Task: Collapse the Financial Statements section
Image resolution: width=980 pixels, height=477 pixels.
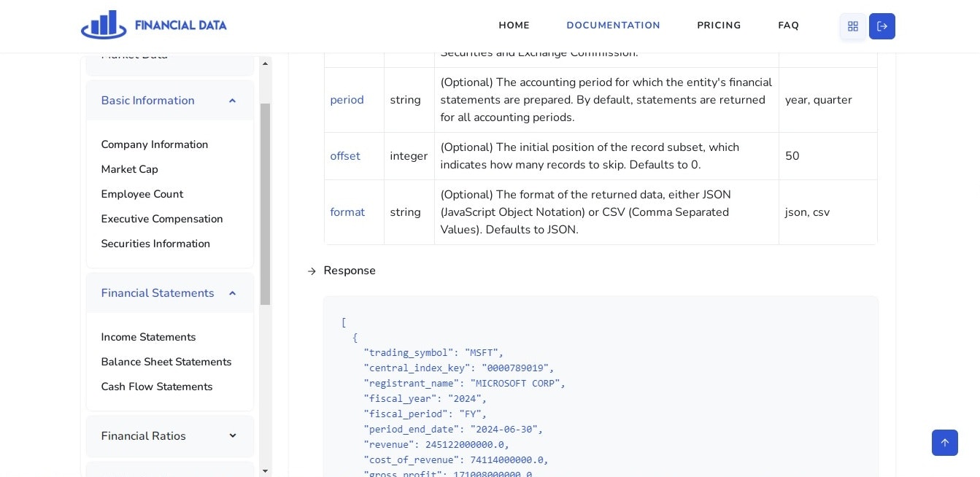Action: pos(232,293)
